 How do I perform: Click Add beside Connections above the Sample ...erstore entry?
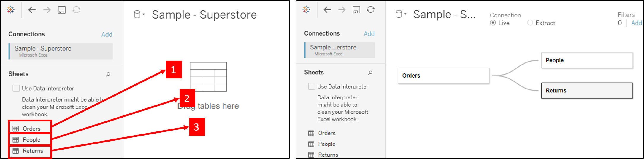tap(369, 34)
